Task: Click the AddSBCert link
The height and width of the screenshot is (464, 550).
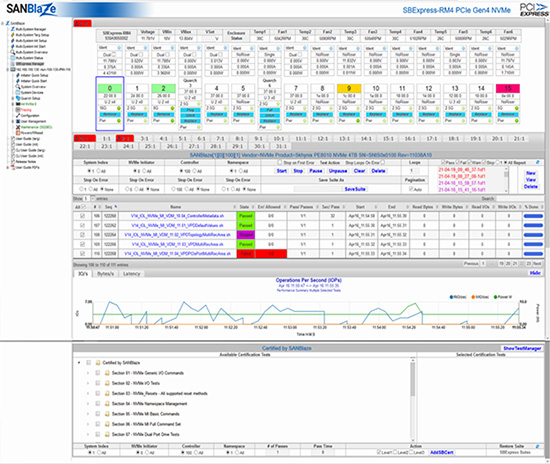Action: [x=441, y=452]
